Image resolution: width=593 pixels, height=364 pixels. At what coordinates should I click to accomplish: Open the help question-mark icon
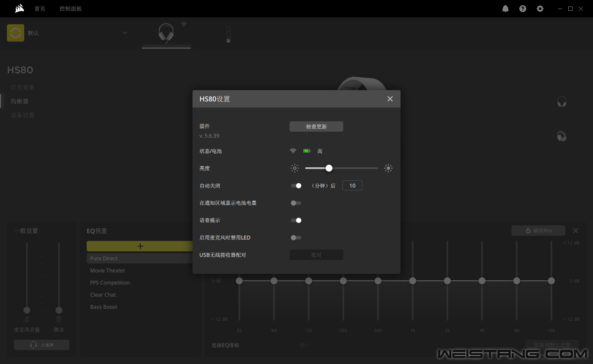[x=523, y=9]
